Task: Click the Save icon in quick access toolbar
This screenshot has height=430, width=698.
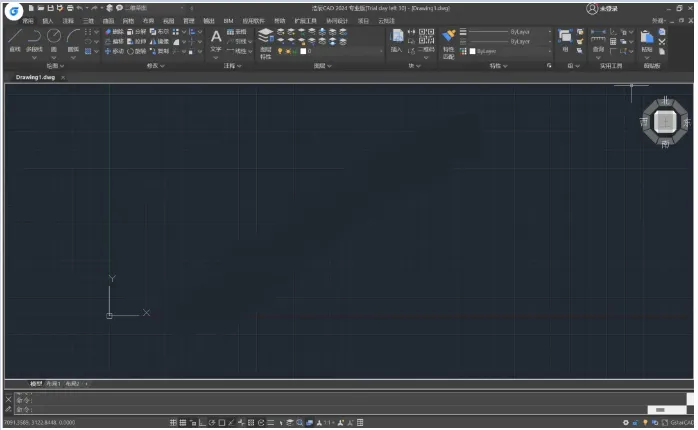Action: (50, 8)
